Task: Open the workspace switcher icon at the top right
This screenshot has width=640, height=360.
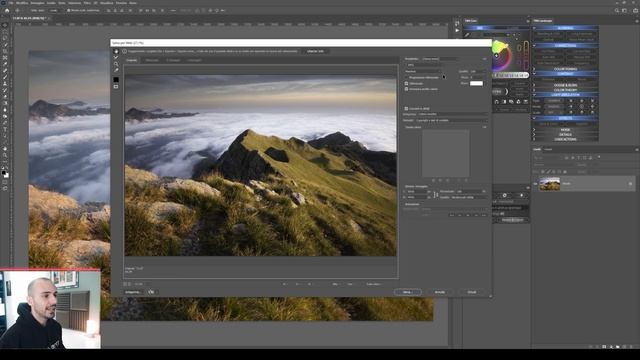Action: coord(624,11)
